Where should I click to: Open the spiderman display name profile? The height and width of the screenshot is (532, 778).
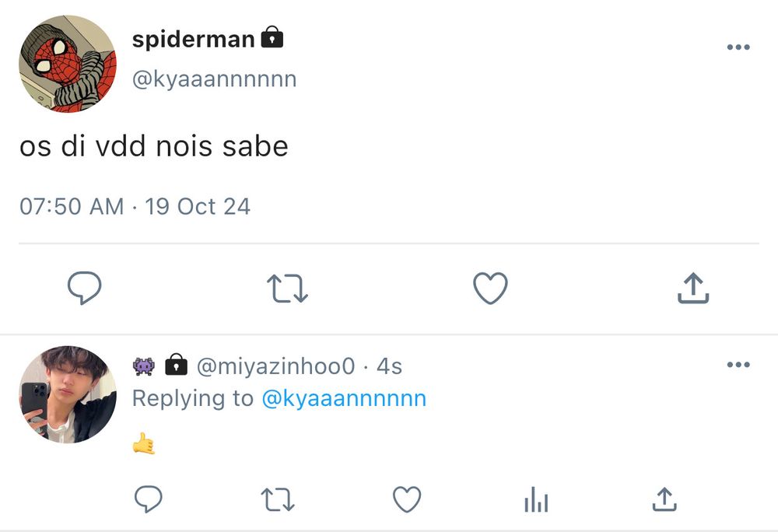click(x=193, y=40)
